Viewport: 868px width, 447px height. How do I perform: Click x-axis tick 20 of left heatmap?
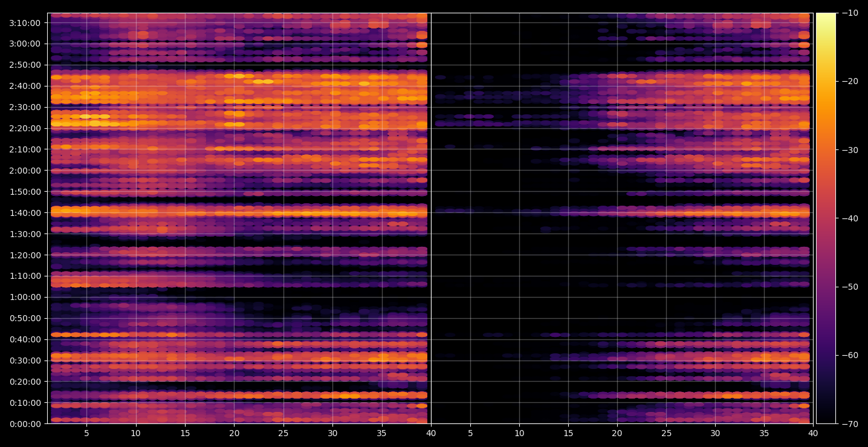coord(234,434)
